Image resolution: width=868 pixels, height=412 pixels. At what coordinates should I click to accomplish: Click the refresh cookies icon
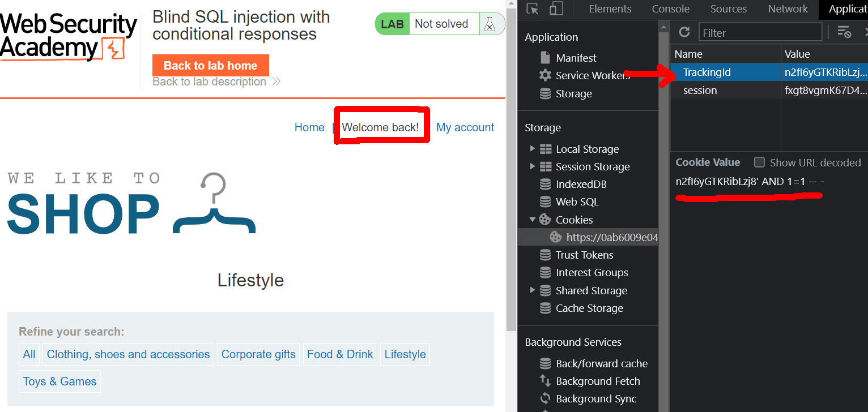coord(684,32)
